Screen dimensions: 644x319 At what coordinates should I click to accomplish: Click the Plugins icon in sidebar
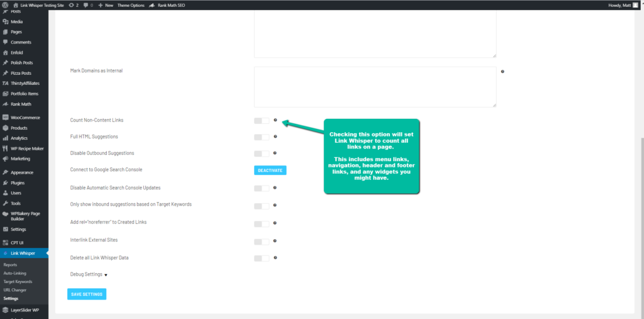[x=5, y=183]
